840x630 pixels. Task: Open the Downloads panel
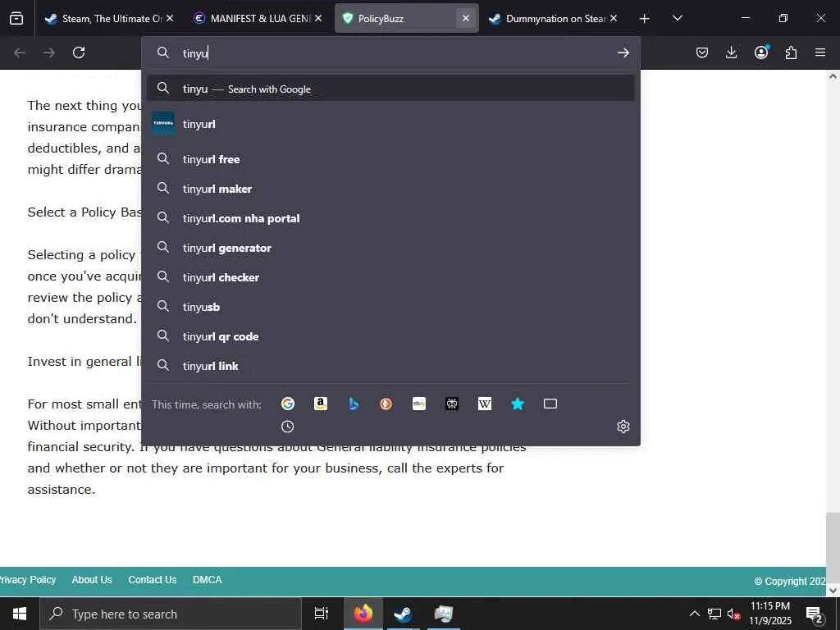point(731,52)
